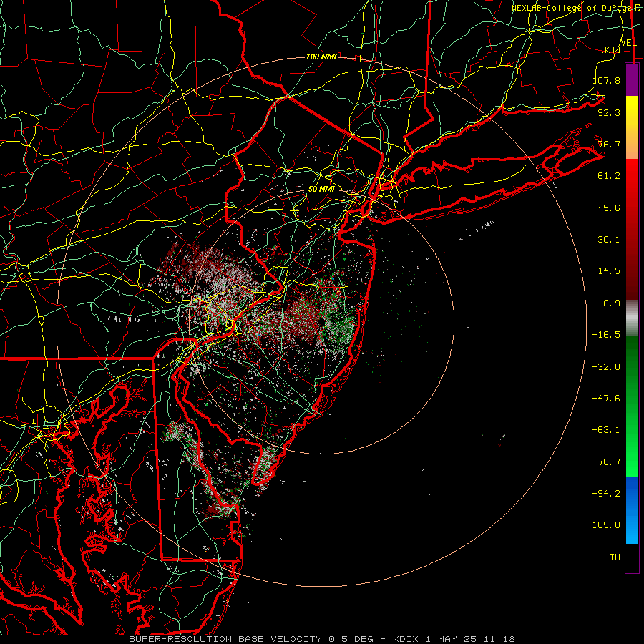The height and width of the screenshot is (644, 644).
Task: Select the 61.2 velocity scale value
Action: click(609, 176)
